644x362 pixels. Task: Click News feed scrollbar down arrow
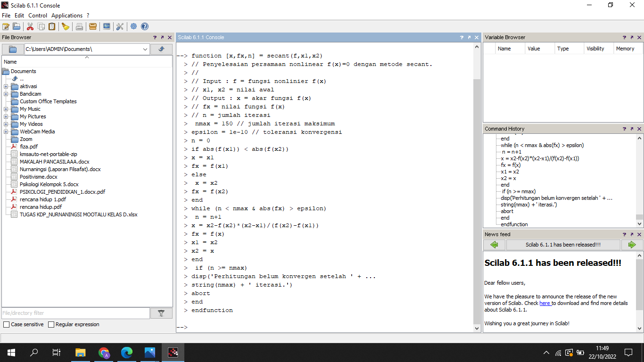(639, 329)
